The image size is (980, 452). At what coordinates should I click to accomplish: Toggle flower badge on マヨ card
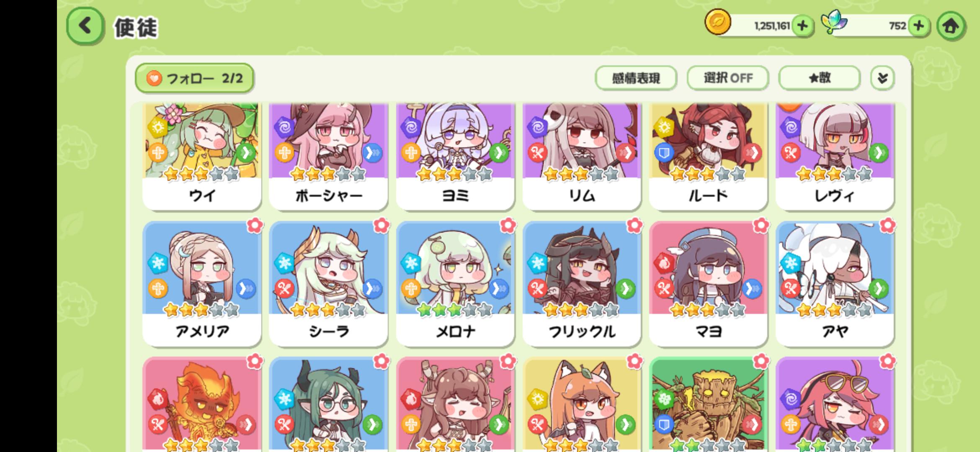tap(761, 226)
